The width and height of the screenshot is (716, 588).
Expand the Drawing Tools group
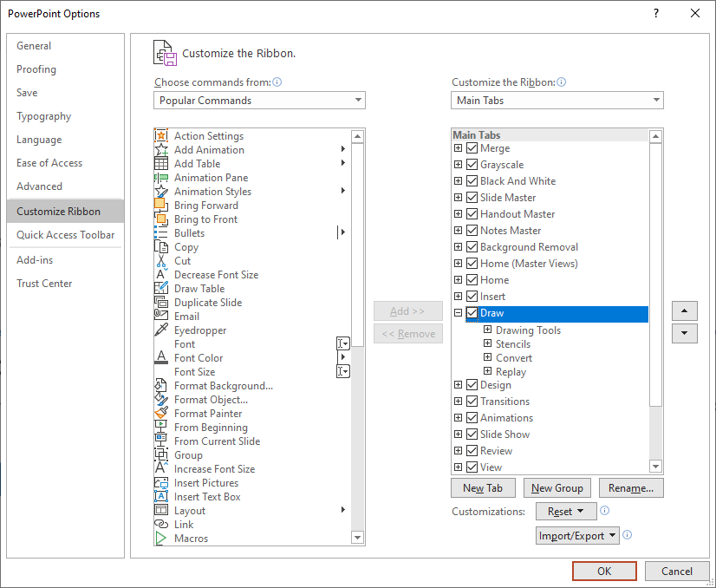[x=488, y=330]
